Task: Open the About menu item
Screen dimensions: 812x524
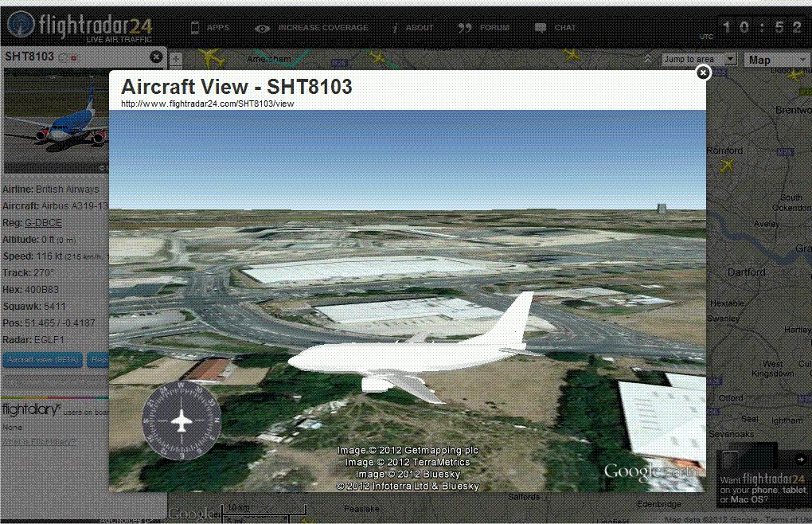Action: pos(413,28)
